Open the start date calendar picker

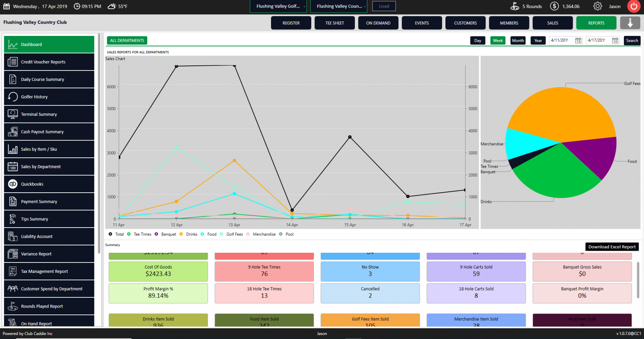(x=578, y=40)
